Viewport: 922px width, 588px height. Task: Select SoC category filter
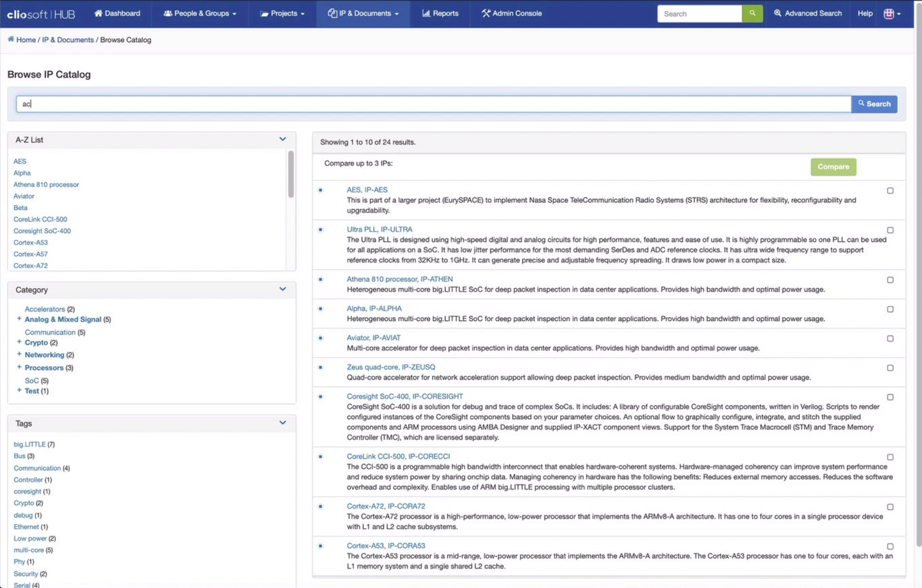[32, 381]
